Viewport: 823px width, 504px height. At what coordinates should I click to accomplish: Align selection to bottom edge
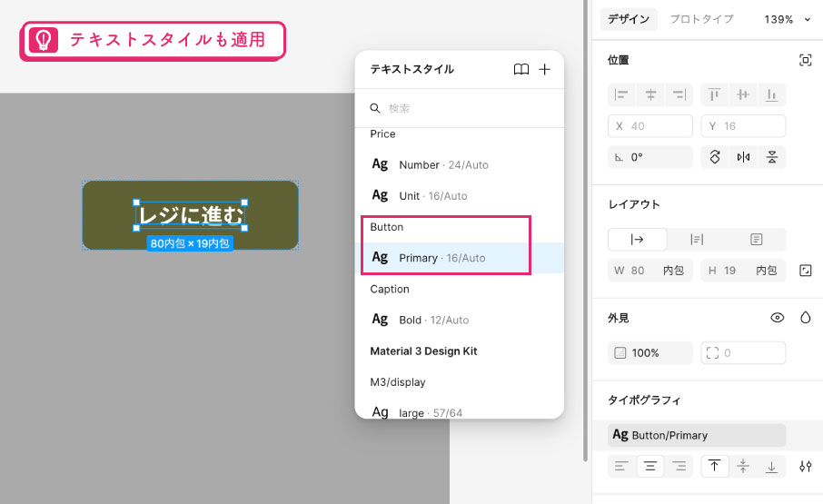coord(771,95)
